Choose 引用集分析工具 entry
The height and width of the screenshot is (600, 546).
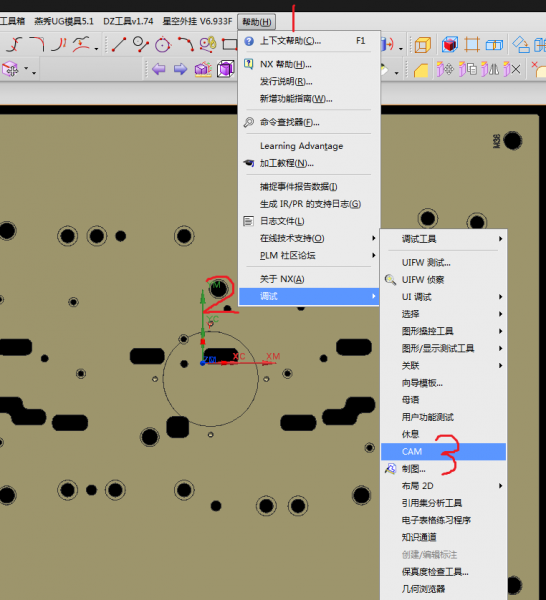coord(444,503)
